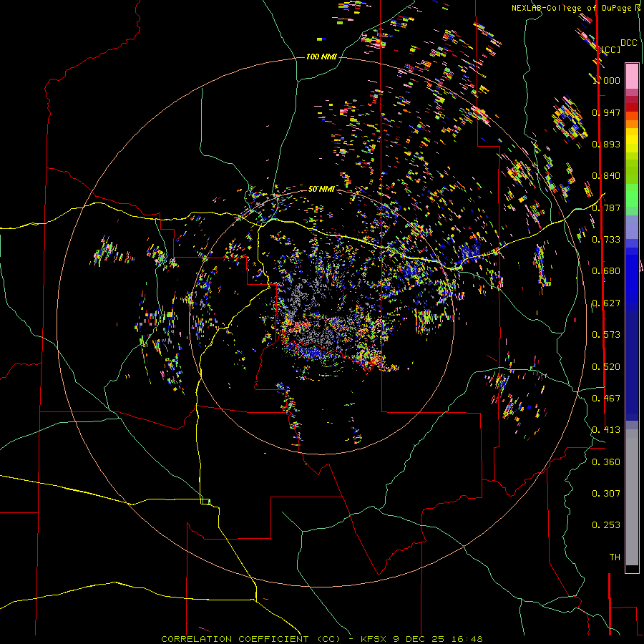This screenshot has width=644, height=644.
Task: Click the 0.840 legend value
Action: click(606, 176)
